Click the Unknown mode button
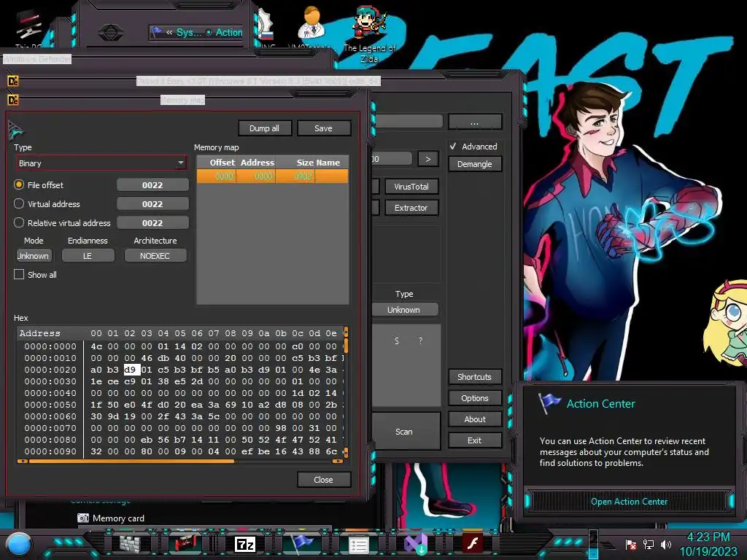747x560 pixels. (x=34, y=256)
